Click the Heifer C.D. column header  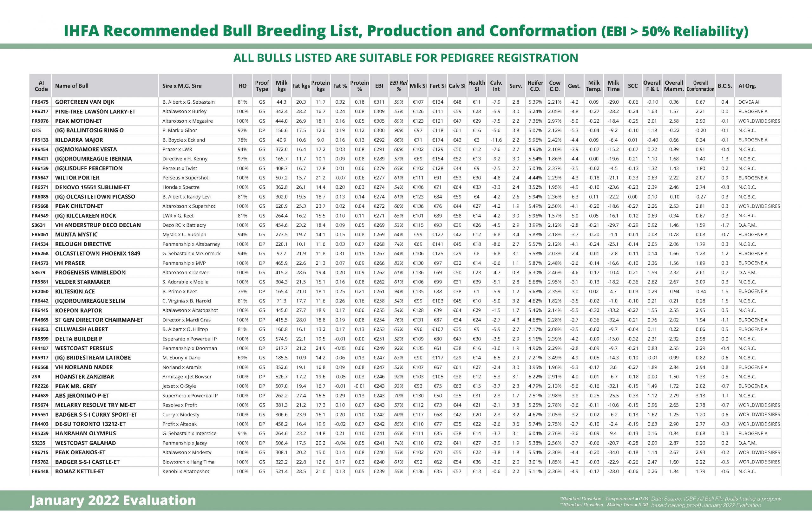535,86
